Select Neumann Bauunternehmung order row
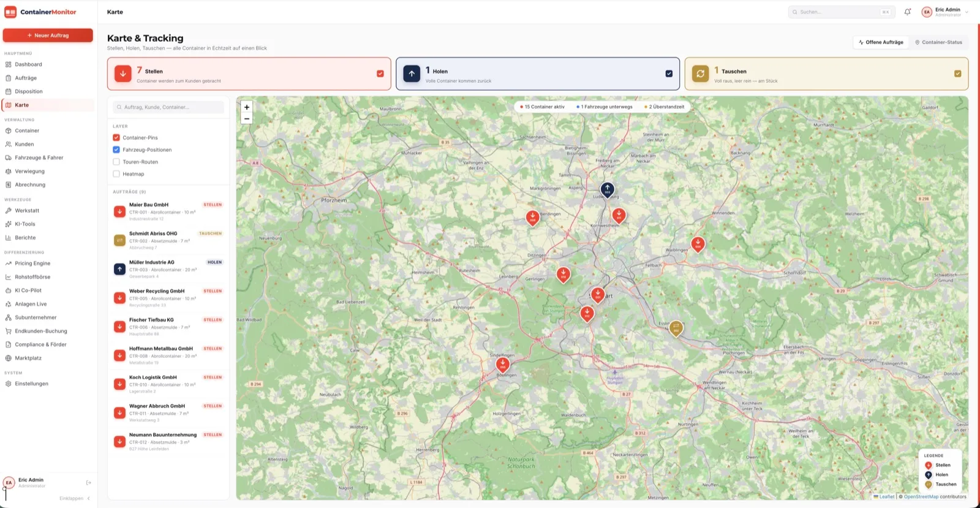This screenshot has width=980, height=508. [x=168, y=442]
